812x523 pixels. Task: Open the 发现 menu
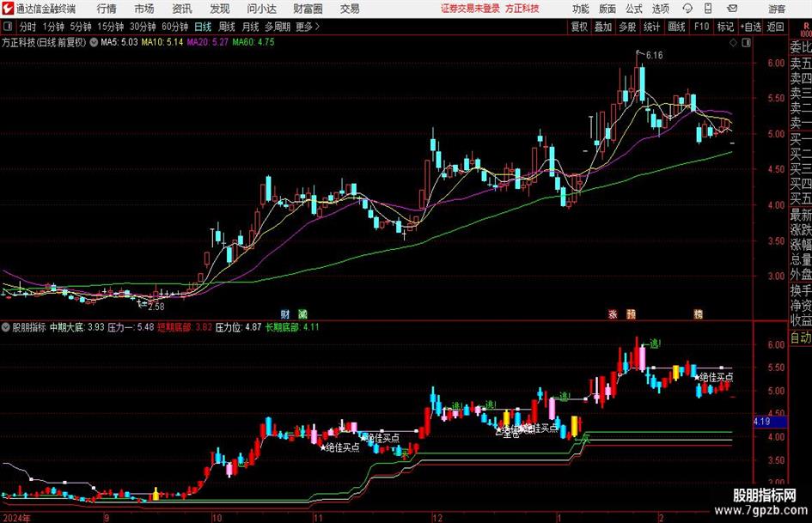pos(220,9)
